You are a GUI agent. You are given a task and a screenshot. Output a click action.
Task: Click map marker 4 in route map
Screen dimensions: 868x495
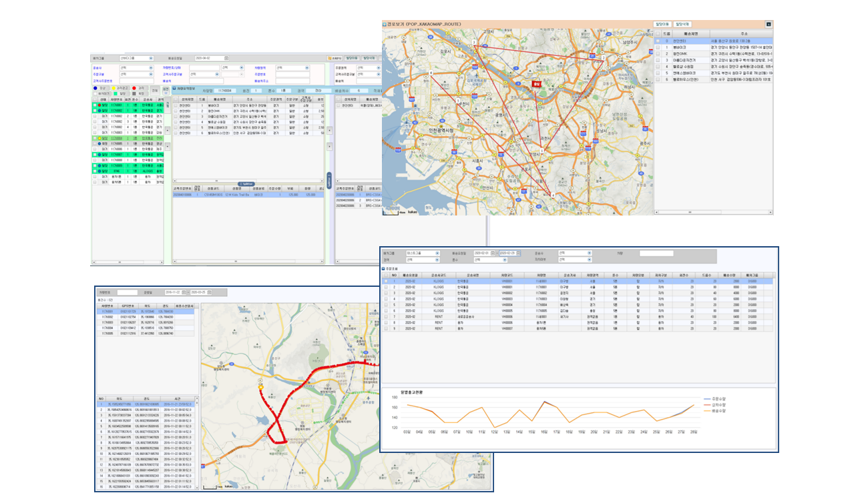click(x=554, y=195)
